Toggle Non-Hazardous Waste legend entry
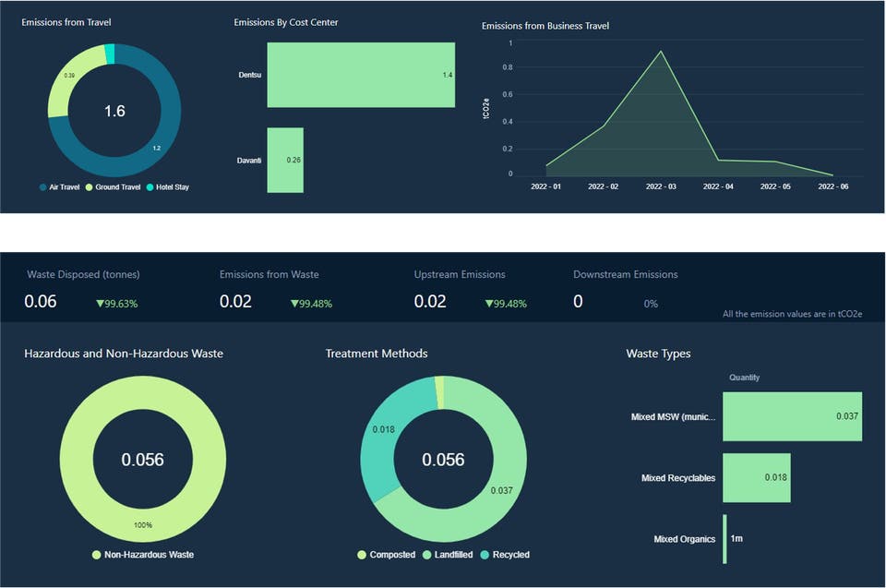 [x=142, y=555]
